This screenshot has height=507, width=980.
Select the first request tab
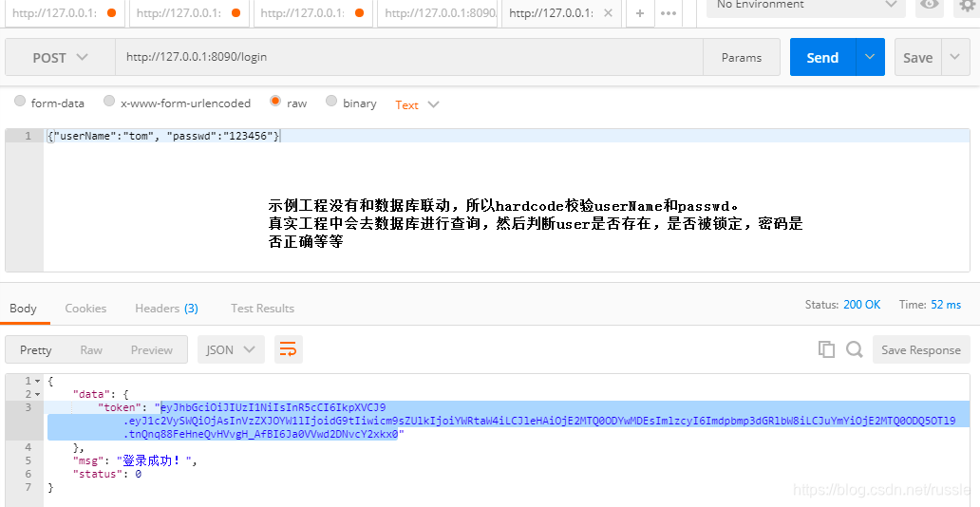tap(63, 13)
